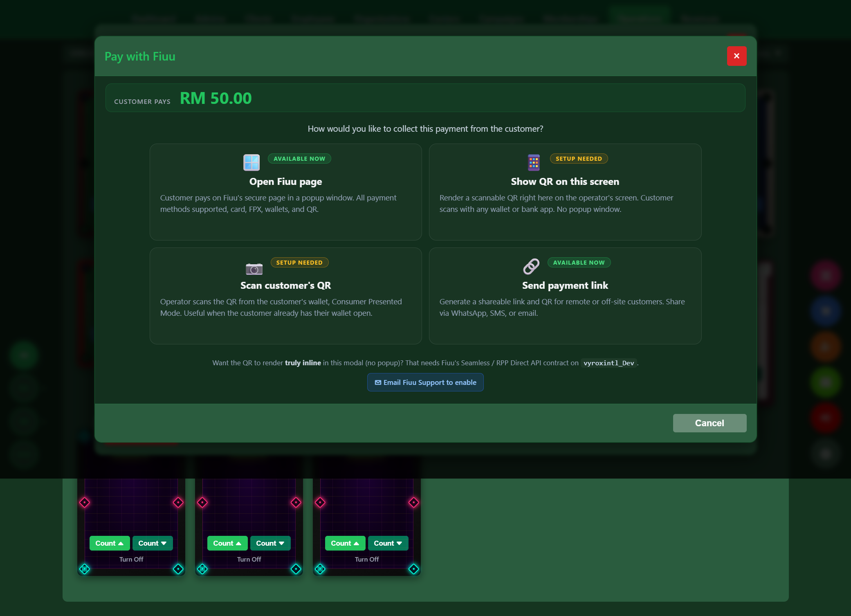851x616 pixels.
Task: Click Count up on the first machine card
Action: [110, 543]
